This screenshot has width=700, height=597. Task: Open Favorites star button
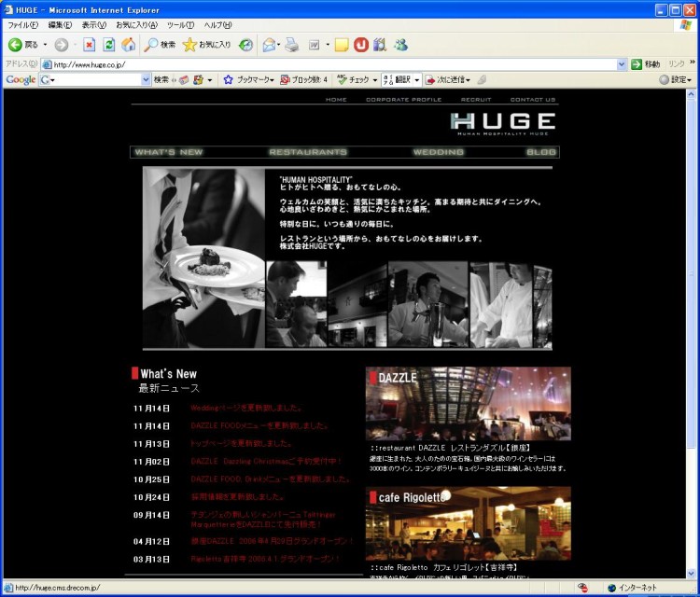pos(206,45)
